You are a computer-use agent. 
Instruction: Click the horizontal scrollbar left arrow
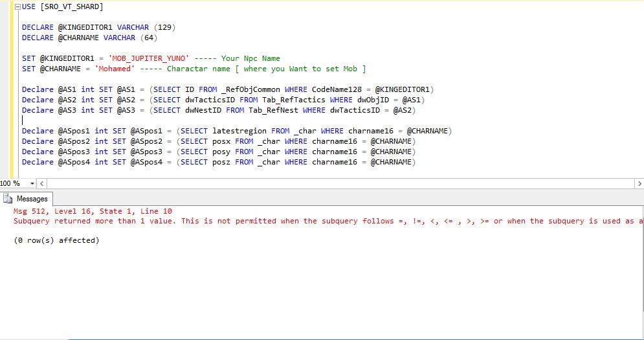click(x=41, y=183)
